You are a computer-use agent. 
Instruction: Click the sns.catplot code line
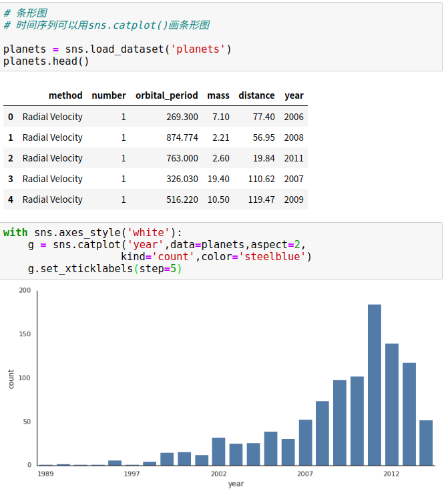tap(167, 245)
